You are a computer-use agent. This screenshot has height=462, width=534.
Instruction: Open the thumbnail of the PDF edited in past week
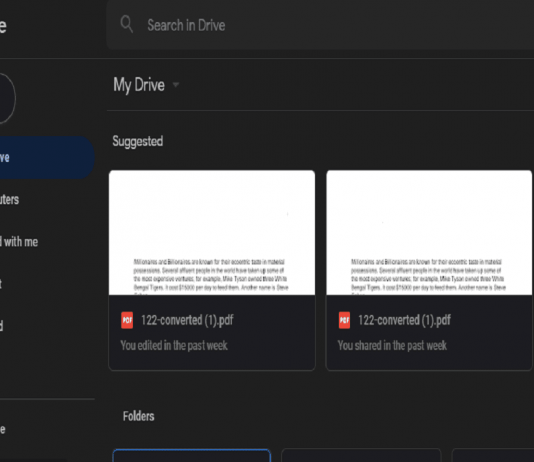212,233
